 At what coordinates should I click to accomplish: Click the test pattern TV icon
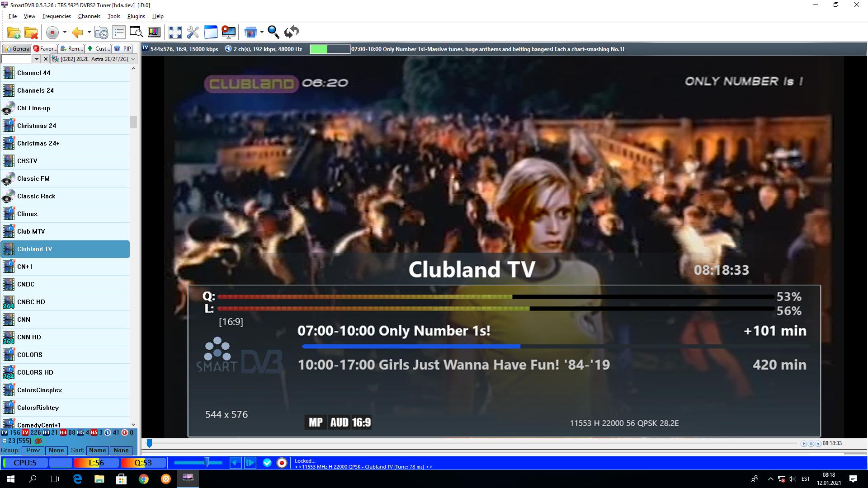(x=154, y=32)
